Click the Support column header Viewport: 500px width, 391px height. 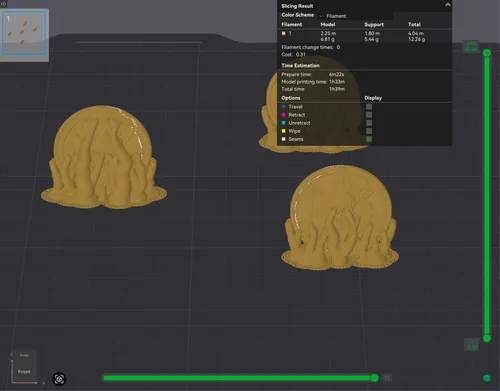(x=374, y=24)
